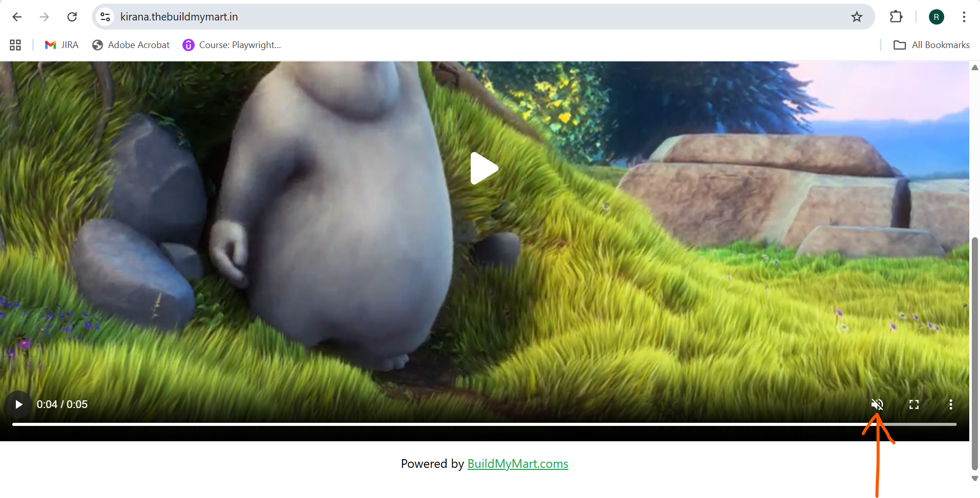980x498 pixels.
Task: Open the Chrome profile avatar R
Action: 936,17
